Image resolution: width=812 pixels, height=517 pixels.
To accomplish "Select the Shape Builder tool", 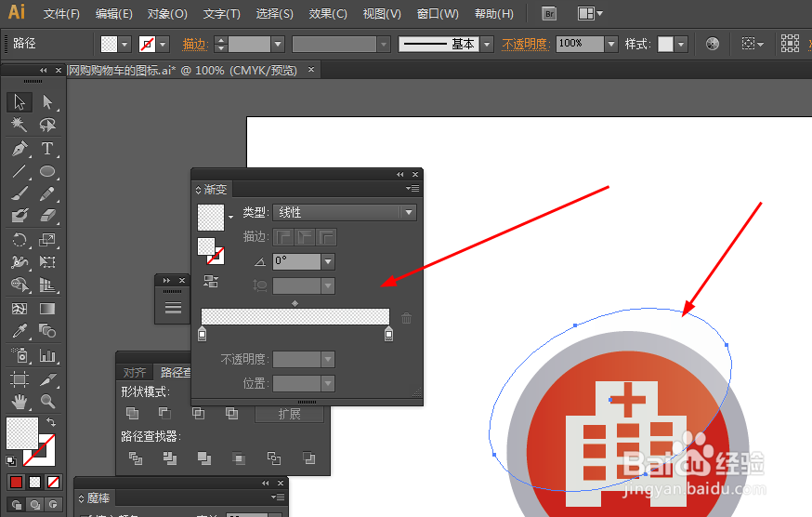I will (x=20, y=285).
